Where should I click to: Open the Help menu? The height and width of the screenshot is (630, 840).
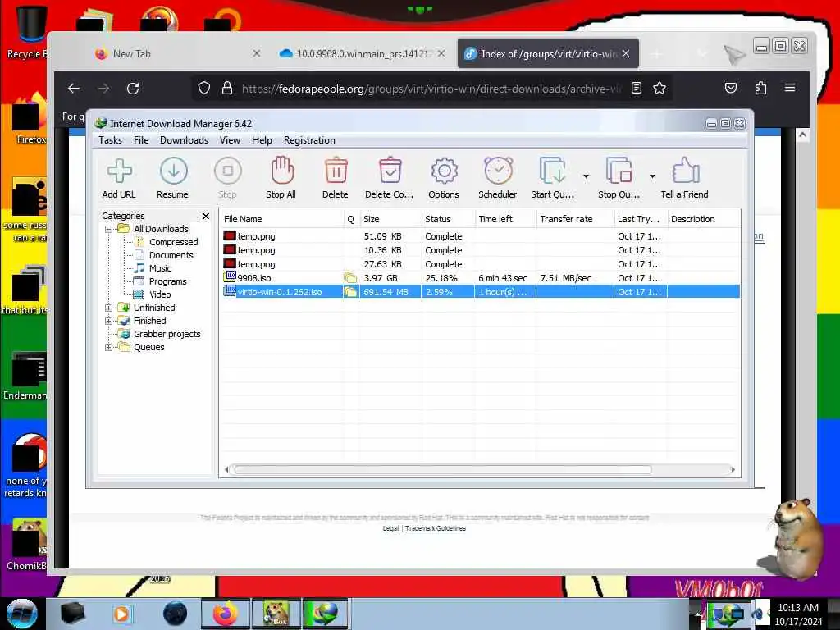262,140
